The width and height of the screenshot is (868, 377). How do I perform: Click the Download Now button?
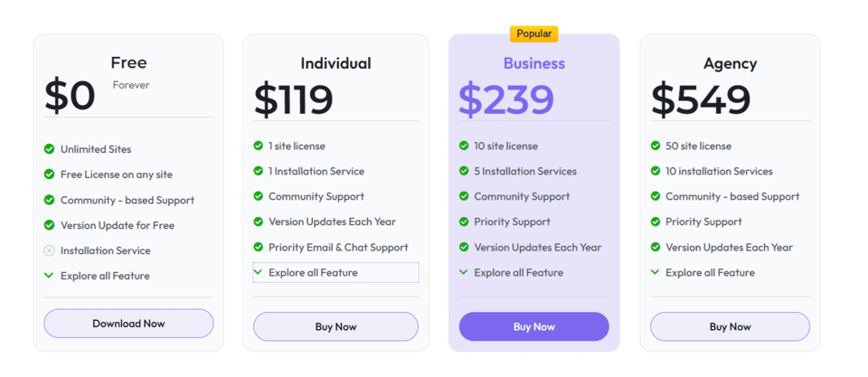(x=128, y=323)
